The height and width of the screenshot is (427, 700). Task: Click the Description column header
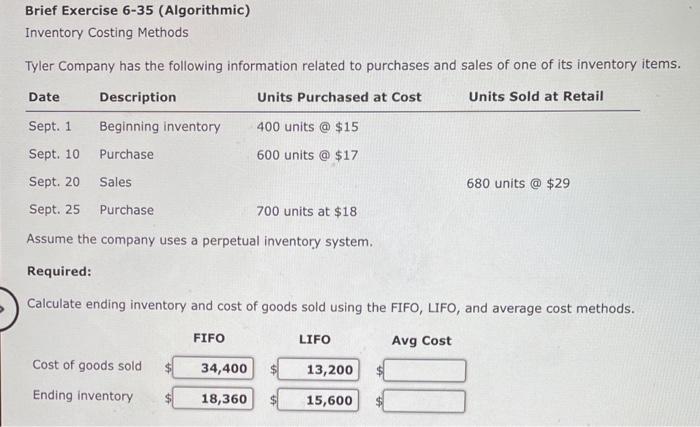[138, 97]
